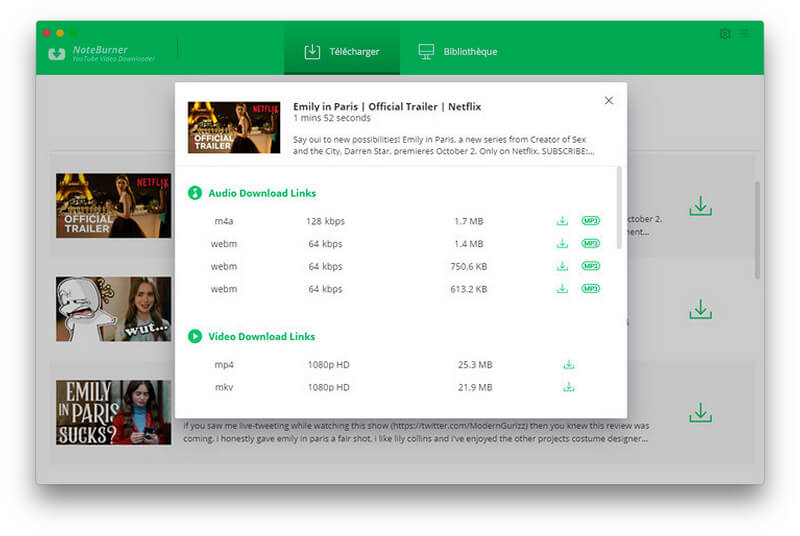Open the Official Trailer thumbnail in list

113,206
